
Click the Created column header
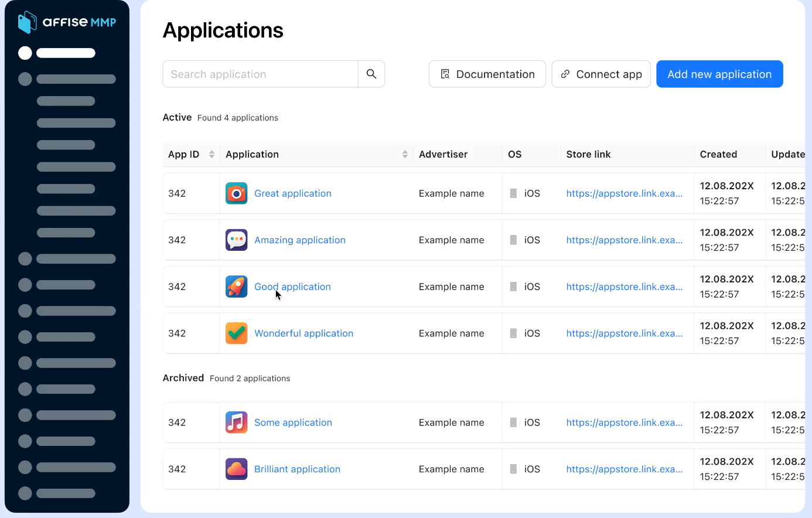(718, 154)
